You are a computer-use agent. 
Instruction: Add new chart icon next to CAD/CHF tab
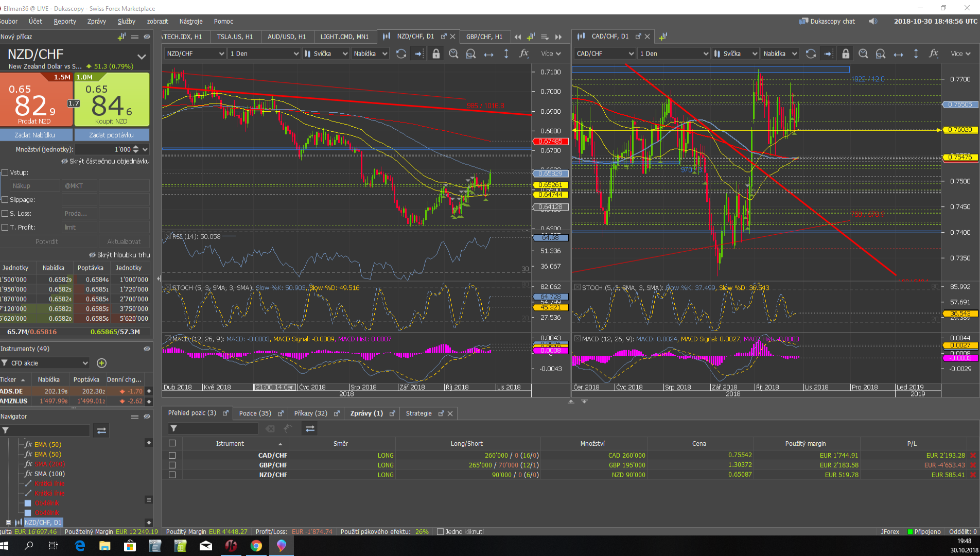pyautogui.click(x=663, y=37)
